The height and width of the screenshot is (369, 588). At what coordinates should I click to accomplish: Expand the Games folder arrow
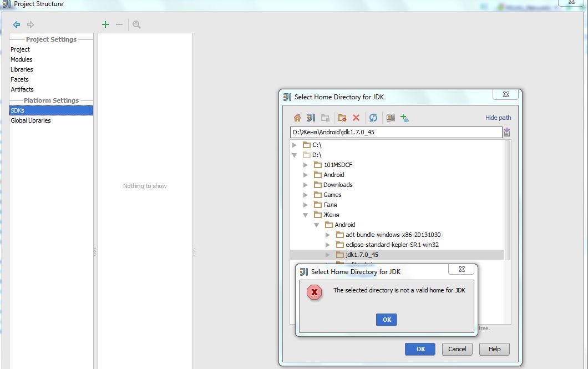click(x=306, y=195)
